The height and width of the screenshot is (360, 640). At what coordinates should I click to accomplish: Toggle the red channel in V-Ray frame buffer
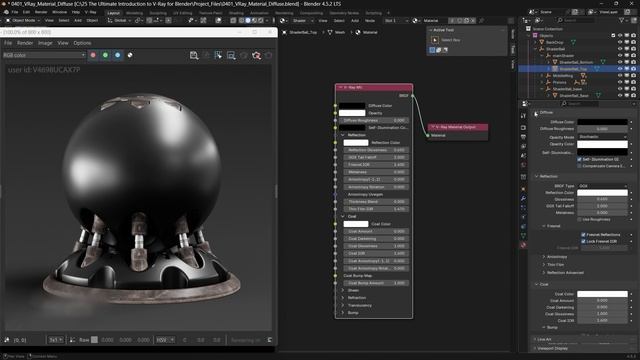(x=93, y=55)
